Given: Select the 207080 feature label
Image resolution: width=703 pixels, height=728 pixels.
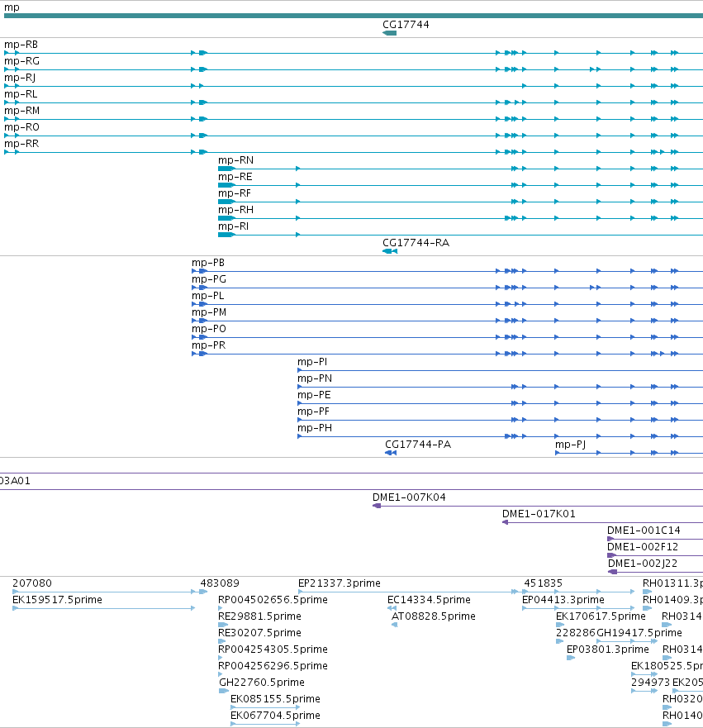Looking at the screenshot, I should coord(32,583).
